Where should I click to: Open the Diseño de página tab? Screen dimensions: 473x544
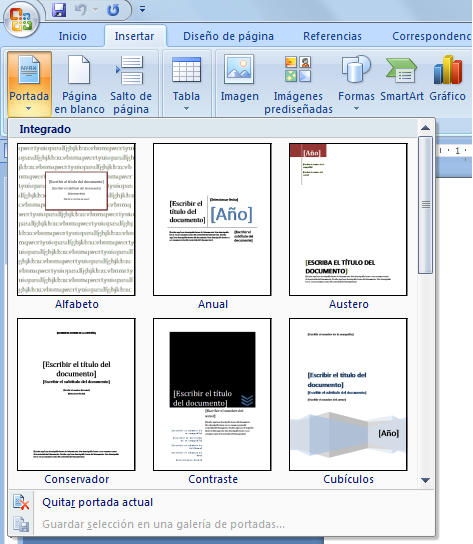(x=228, y=36)
